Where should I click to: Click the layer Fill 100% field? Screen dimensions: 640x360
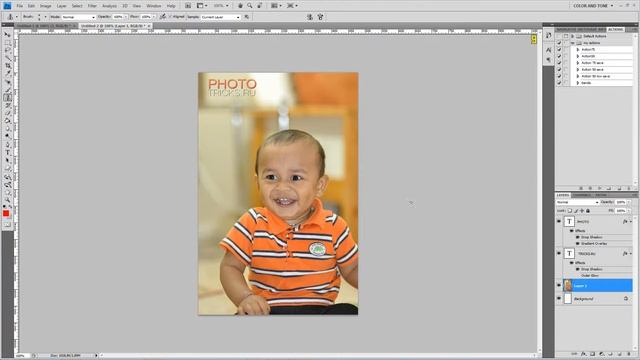click(621, 211)
